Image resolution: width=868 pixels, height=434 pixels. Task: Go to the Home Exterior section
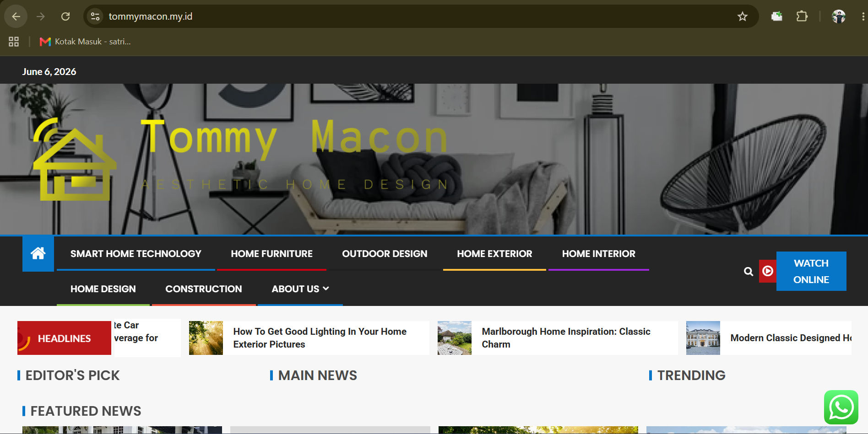494,254
